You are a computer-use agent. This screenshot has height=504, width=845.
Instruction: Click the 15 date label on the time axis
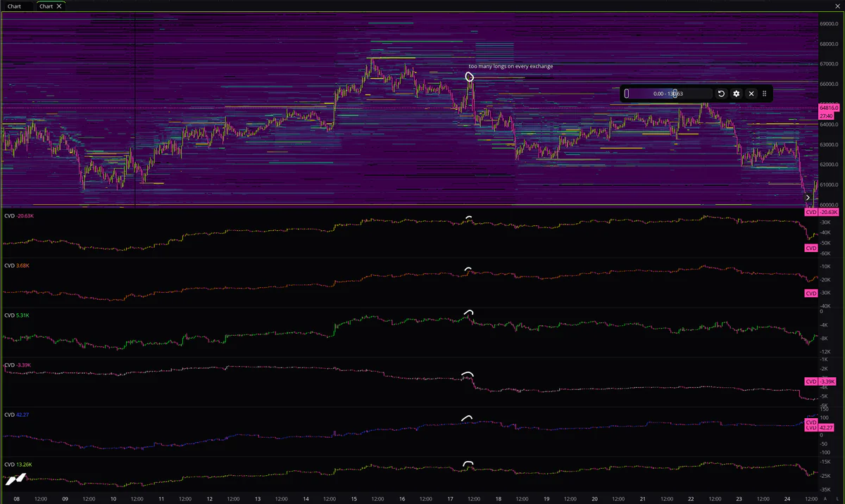[x=354, y=498]
